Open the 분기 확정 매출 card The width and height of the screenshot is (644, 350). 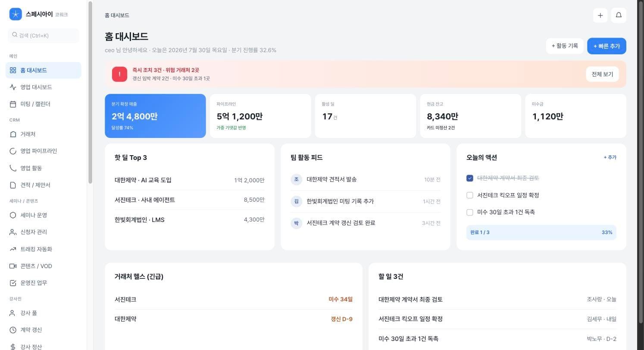click(x=155, y=116)
